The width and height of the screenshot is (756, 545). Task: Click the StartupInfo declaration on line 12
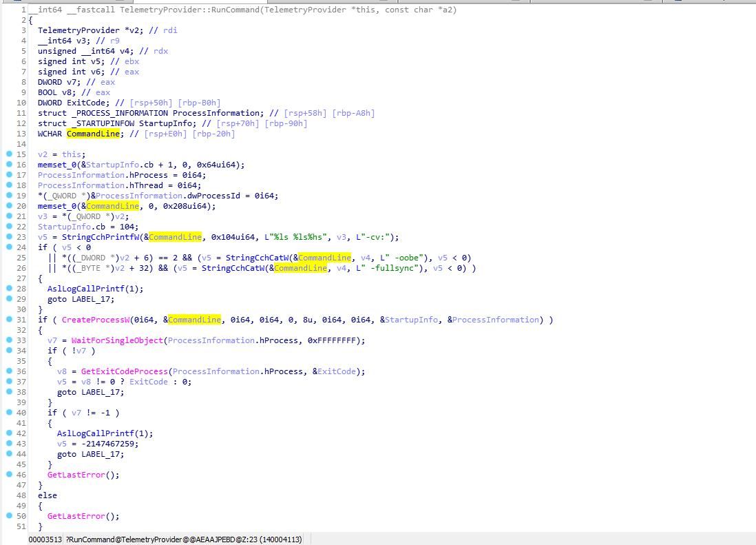pyautogui.click(x=165, y=123)
